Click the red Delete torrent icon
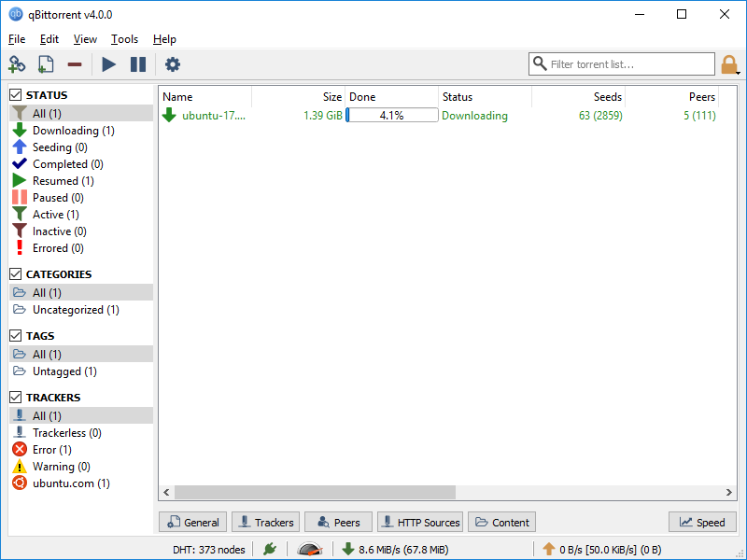The image size is (747, 560). (x=75, y=64)
